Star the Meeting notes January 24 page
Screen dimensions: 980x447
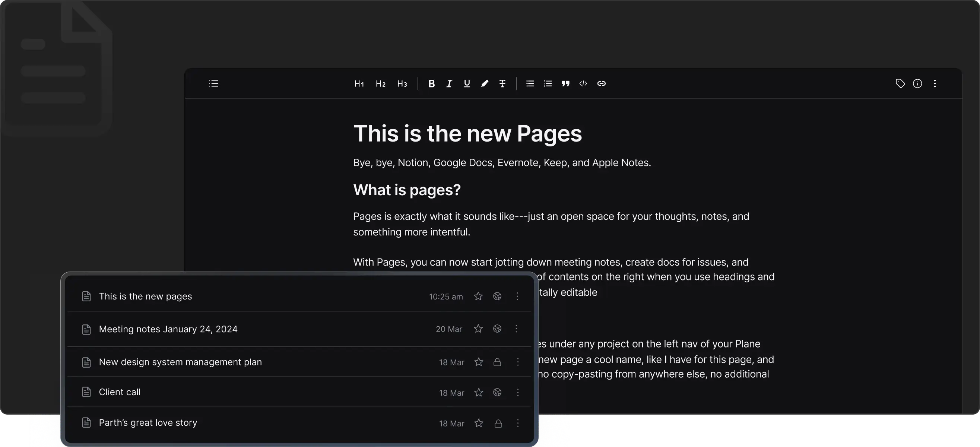[478, 329]
